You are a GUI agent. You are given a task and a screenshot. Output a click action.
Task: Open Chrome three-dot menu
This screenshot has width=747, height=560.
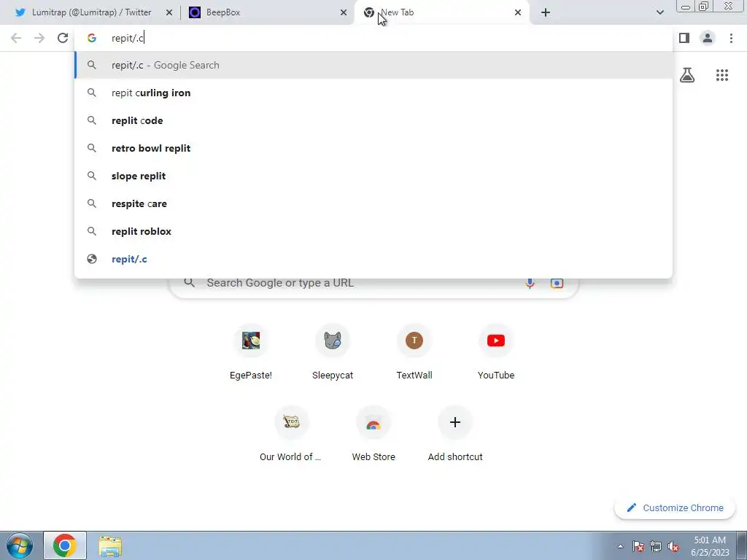click(731, 38)
